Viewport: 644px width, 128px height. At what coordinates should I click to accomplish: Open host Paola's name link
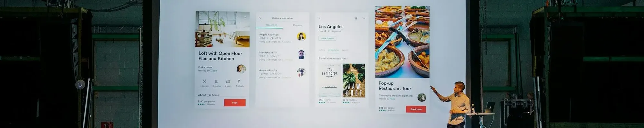[392, 99]
